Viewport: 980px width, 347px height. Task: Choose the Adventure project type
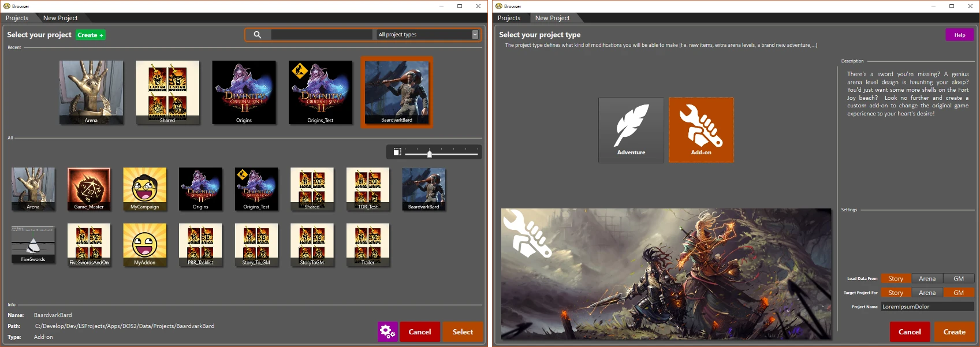[x=631, y=130]
